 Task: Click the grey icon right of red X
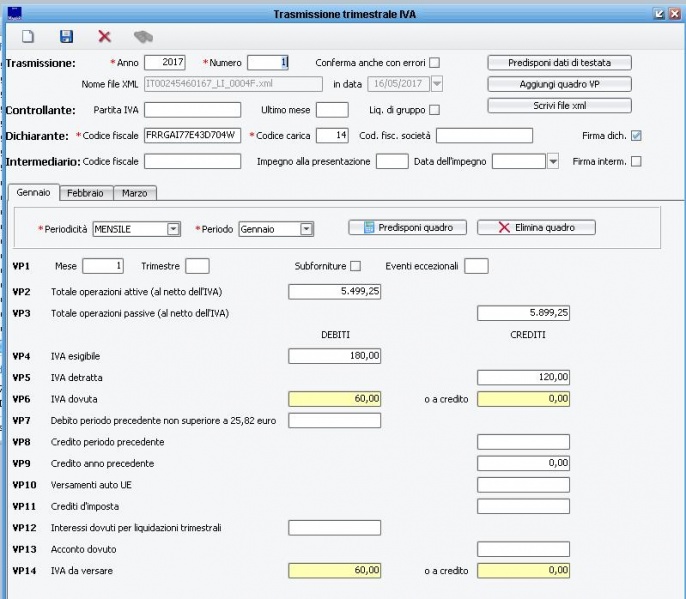[x=143, y=36]
